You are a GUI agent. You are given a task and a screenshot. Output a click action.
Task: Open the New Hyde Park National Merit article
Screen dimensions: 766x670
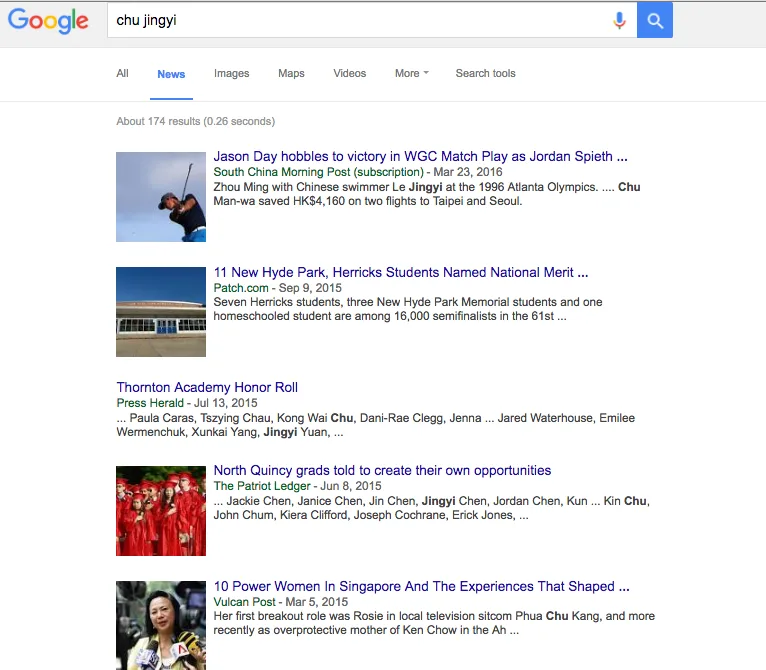coord(401,272)
